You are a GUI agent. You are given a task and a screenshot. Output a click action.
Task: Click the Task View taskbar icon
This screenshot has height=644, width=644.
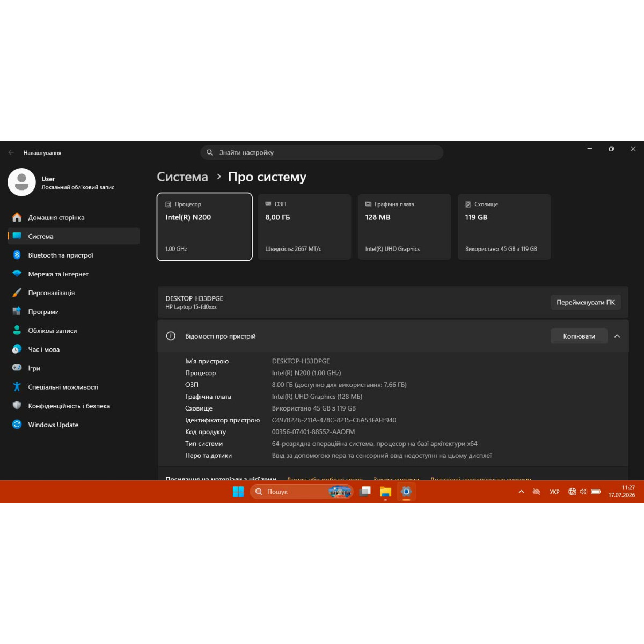click(365, 492)
